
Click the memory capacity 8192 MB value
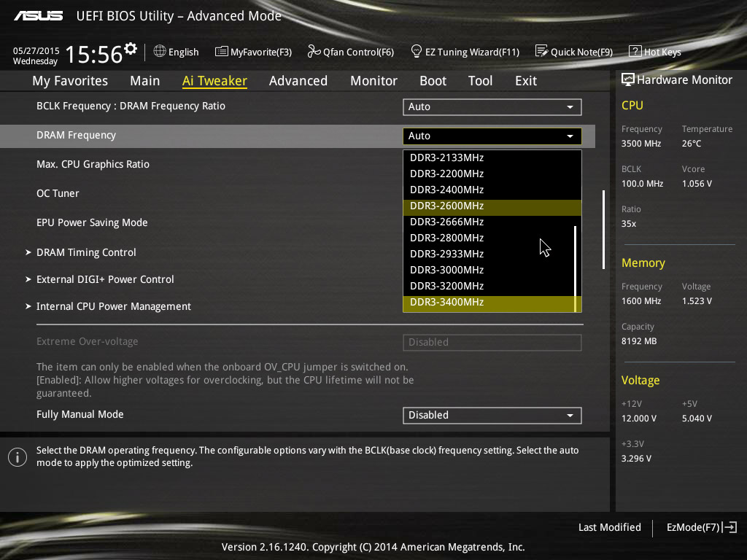(x=639, y=341)
